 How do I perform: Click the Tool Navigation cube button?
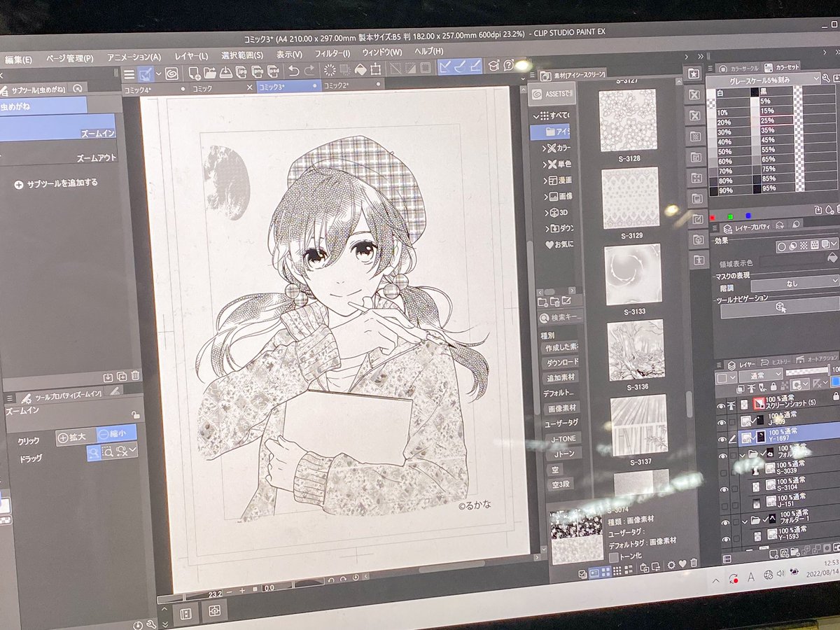(x=782, y=307)
